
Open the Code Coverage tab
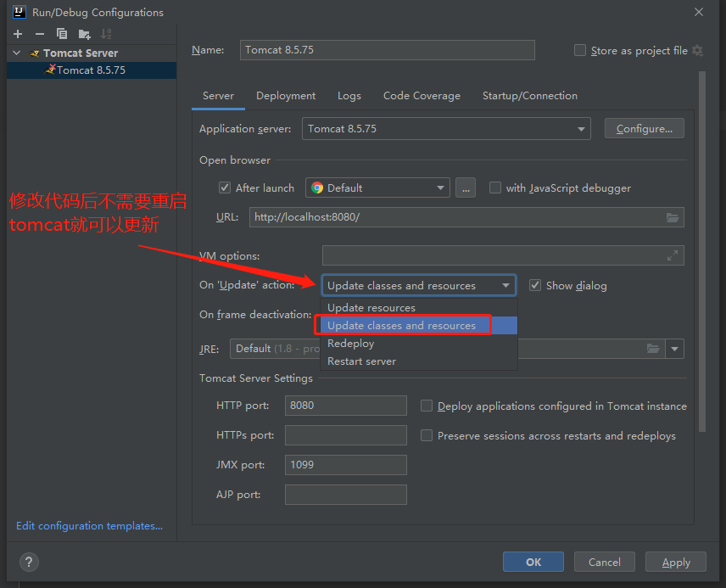click(422, 96)
